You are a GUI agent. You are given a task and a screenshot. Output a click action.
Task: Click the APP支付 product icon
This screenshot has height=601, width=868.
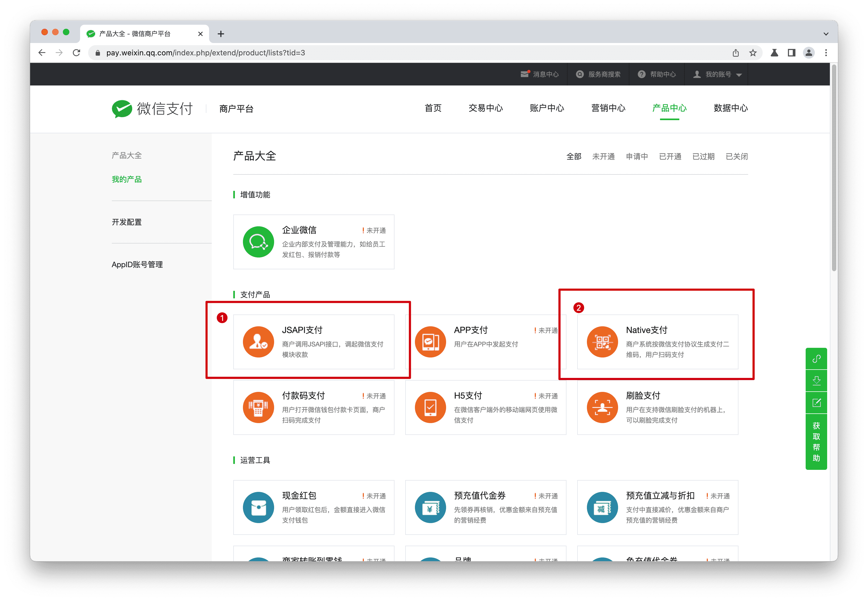pyautogui.click(x=430, y=342)
